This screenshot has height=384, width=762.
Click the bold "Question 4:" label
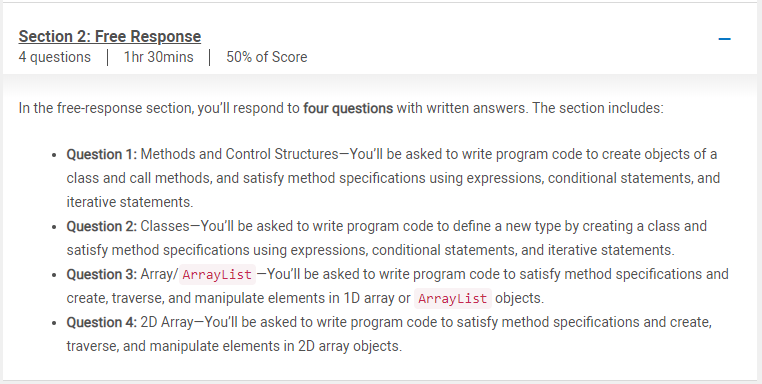click(102, 322)
